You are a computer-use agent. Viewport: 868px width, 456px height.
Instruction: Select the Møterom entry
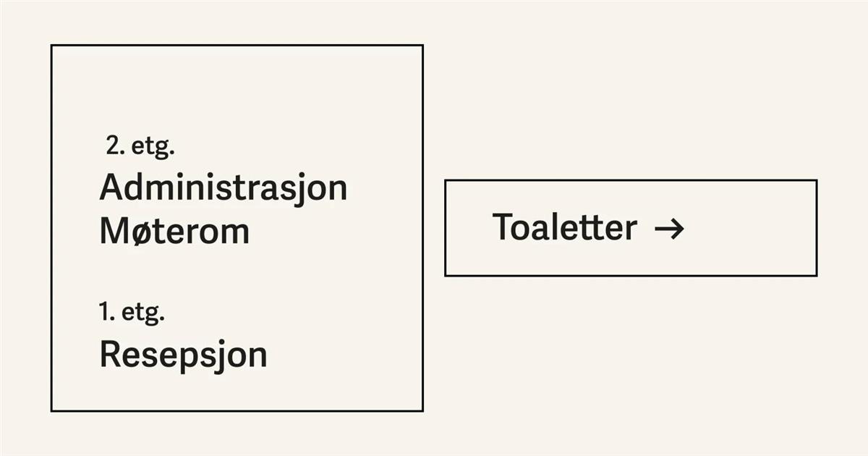coord(174,232)
